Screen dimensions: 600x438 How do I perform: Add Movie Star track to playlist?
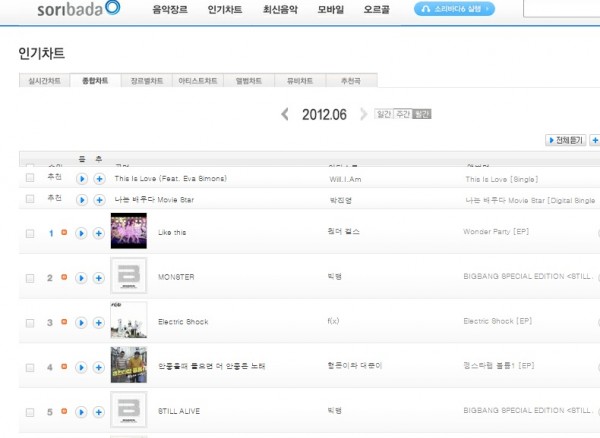99,200
